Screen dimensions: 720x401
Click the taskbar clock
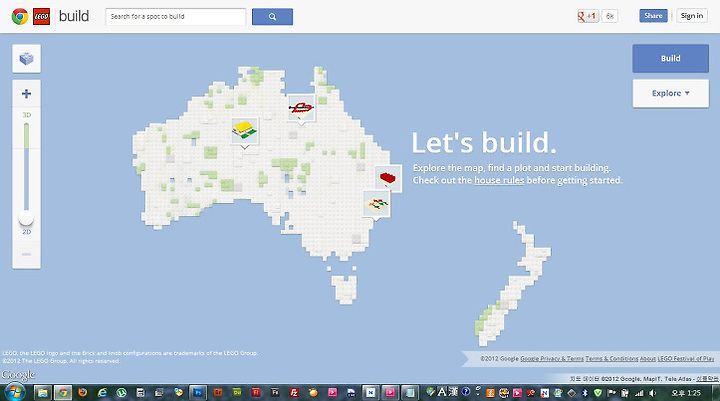coord(686,393)
